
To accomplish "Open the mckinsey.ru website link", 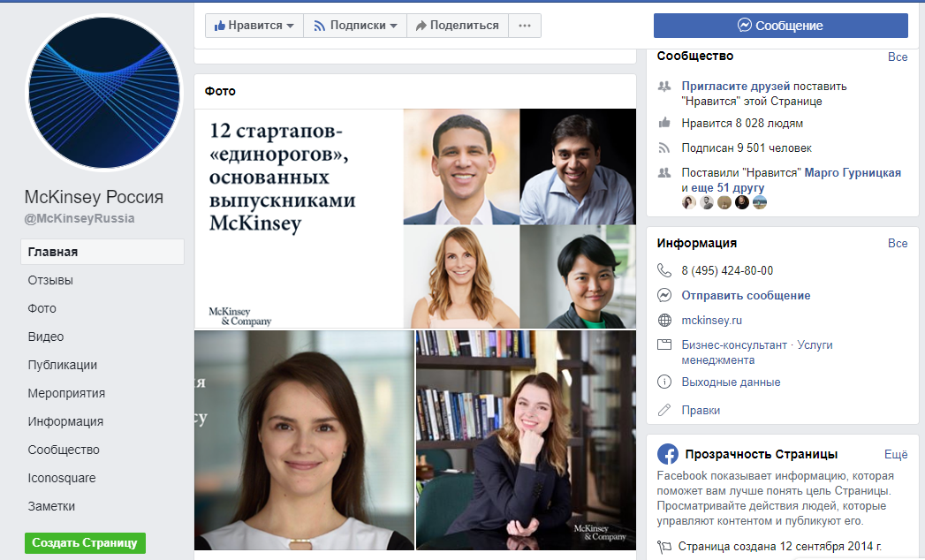I will pyautogui.click(x=712, y=321).
